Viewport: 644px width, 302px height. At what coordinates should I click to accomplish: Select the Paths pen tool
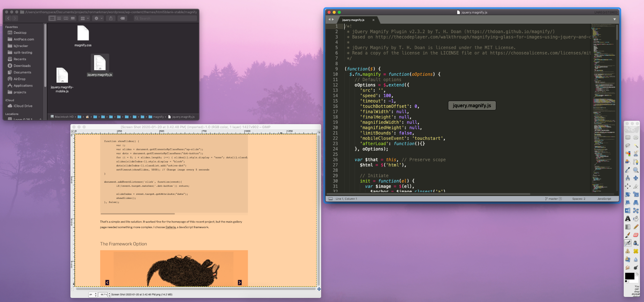[x=636, y=162]
